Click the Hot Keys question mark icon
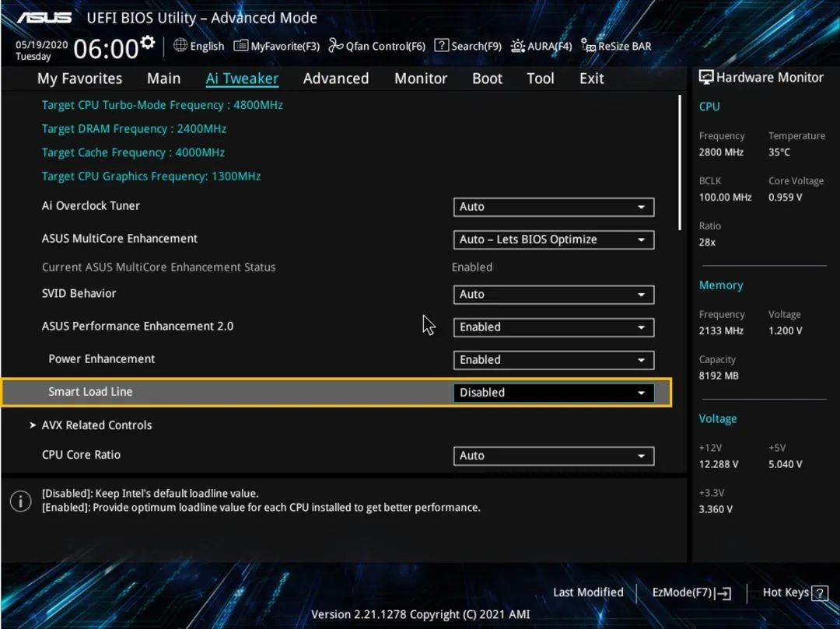This screenshot has width=840, height=629. click(x=820, y=592)
